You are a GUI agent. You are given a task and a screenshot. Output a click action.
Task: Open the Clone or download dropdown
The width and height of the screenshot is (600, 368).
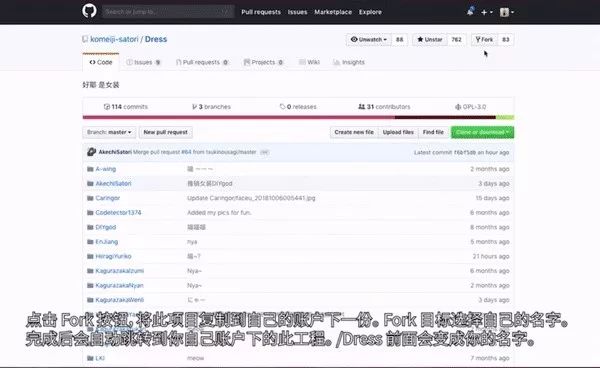pos(482,132)
